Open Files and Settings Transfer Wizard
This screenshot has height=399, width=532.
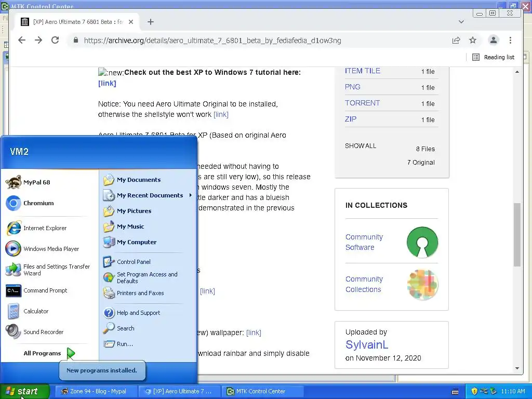(x=49, y=270)
